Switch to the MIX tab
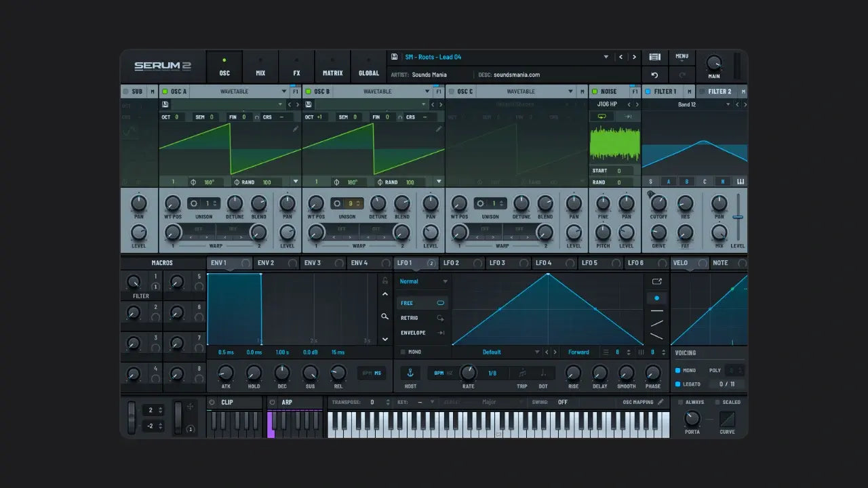The image size is (868, 488). pos(260,67)
